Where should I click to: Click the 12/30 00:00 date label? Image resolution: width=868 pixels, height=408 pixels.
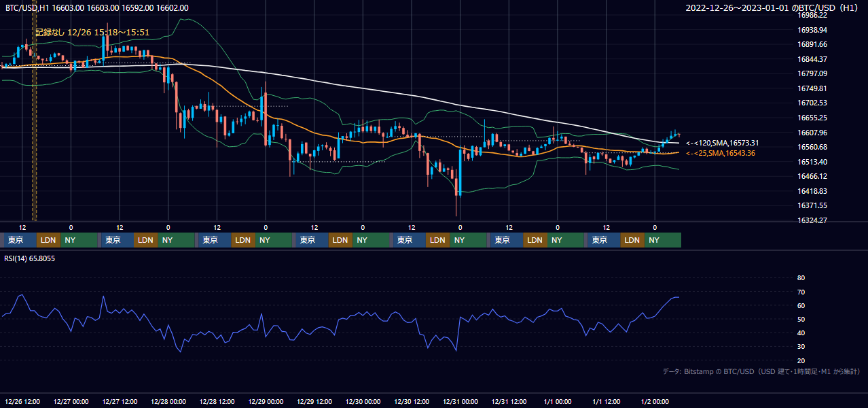[x=363, y=402]
